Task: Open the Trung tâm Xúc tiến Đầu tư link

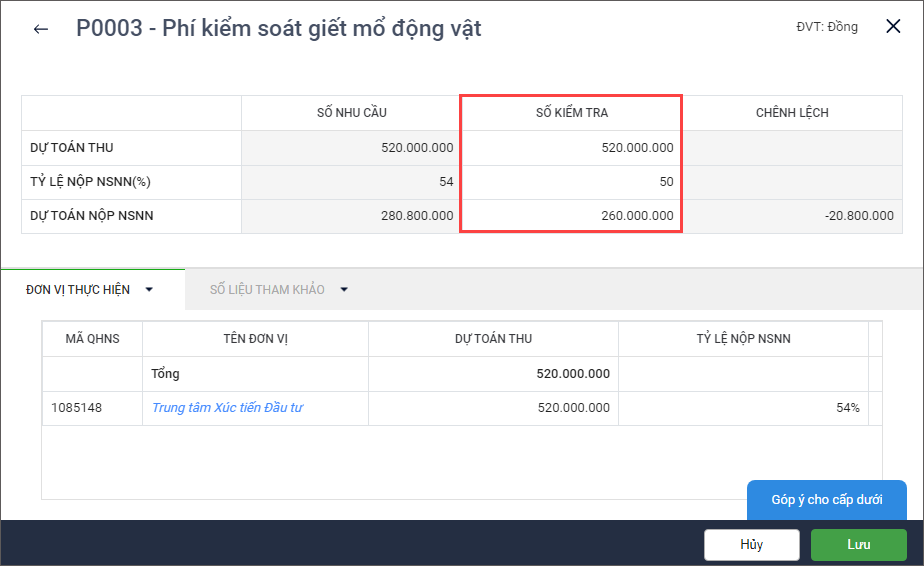Action: [227, 408]
